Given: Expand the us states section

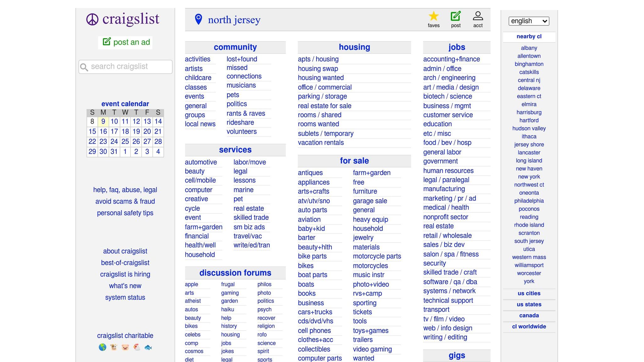Looking at the screenshot, I should [529, 304].
